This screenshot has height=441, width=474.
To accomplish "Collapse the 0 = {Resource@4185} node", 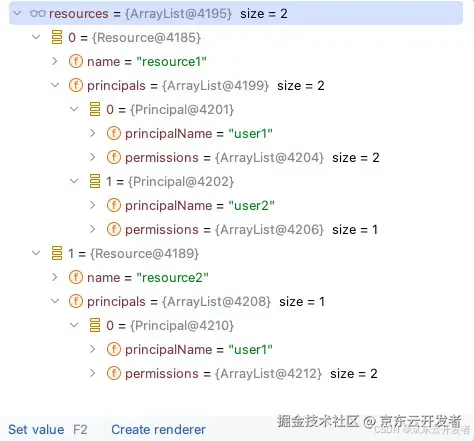I will [36, 37].
